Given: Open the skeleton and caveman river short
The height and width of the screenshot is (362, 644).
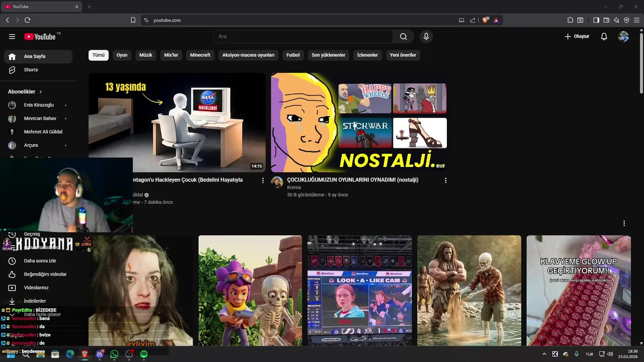Looking at the screenshot, I should (469, 291).
